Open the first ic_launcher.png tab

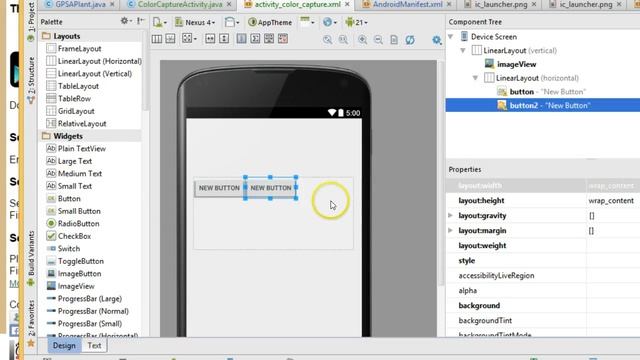coord(500,4)
